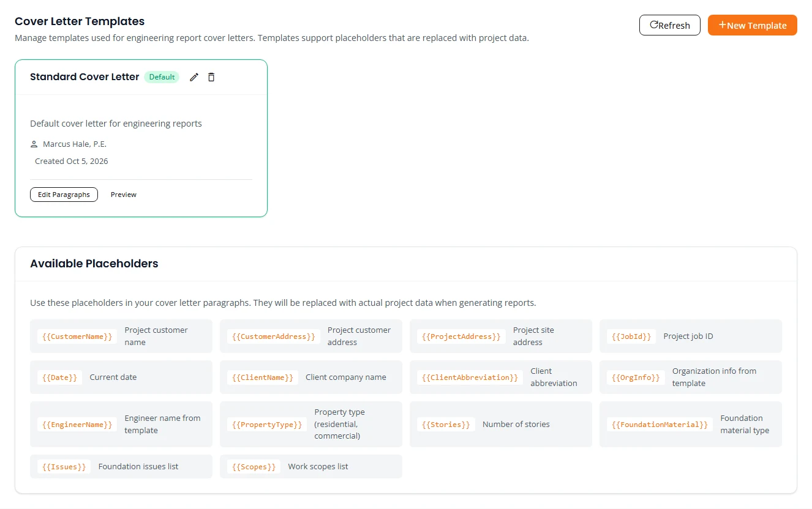Click the {{CustomerName}} placeholder
Image resolution: width=812 pixels, height=509 pixels.
pos(77,336)
